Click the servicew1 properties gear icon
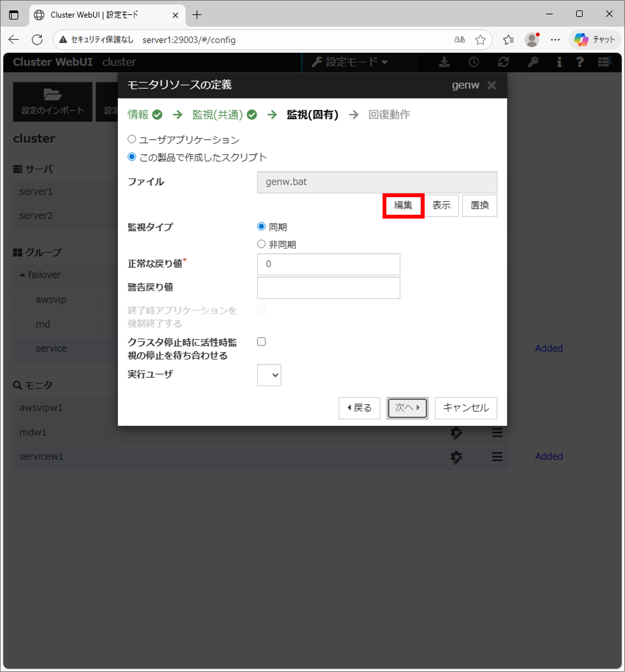The height and width of the screenshot is (672, 625). click(x=456, y=457)
